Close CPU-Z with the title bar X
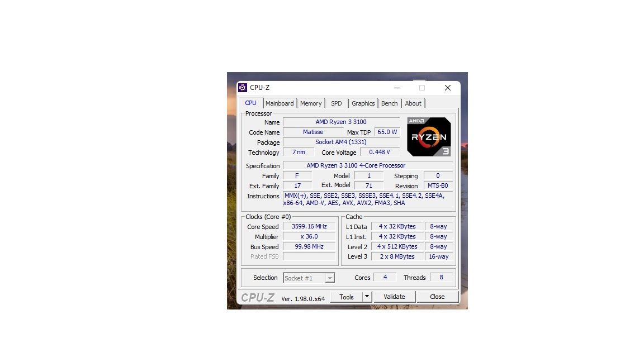This screenshot has height=362, width=644. tap(448, 88)
